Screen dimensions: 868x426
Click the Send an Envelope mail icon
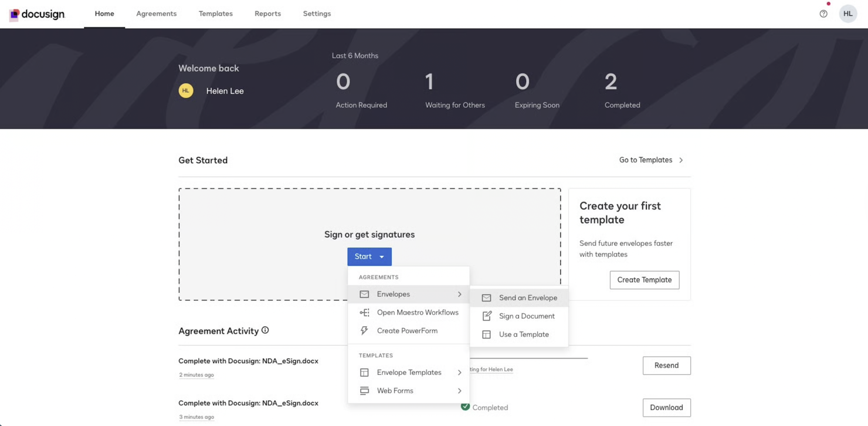tap(486, 297)
